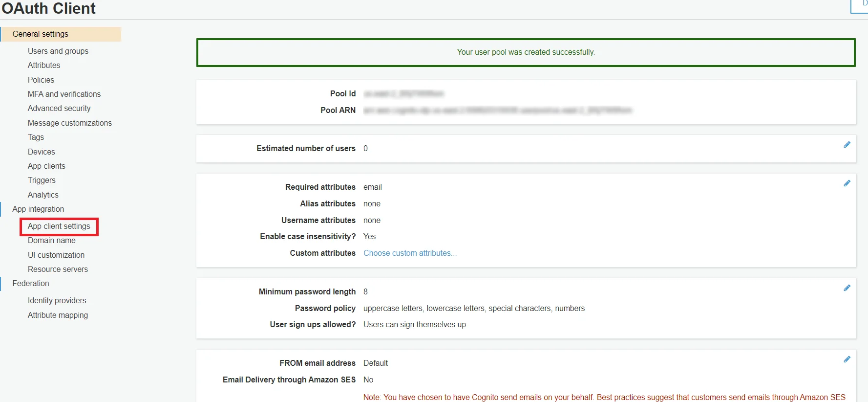Viewport: 868px width, 402px height.
Task: Go to Attribute mapping
Action: tap(58, 315)
